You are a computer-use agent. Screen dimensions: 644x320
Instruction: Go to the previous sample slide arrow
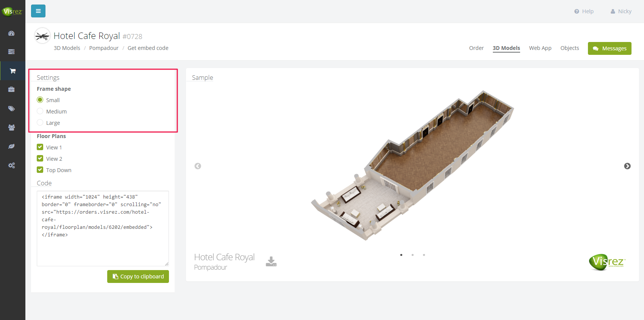click(198, 166)
